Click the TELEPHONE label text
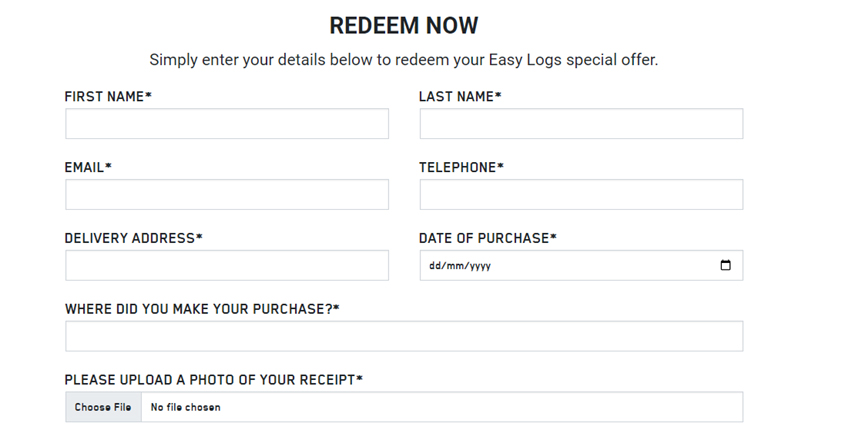The image size is (842, 438). pyautogui.click(x=461, y=167)
